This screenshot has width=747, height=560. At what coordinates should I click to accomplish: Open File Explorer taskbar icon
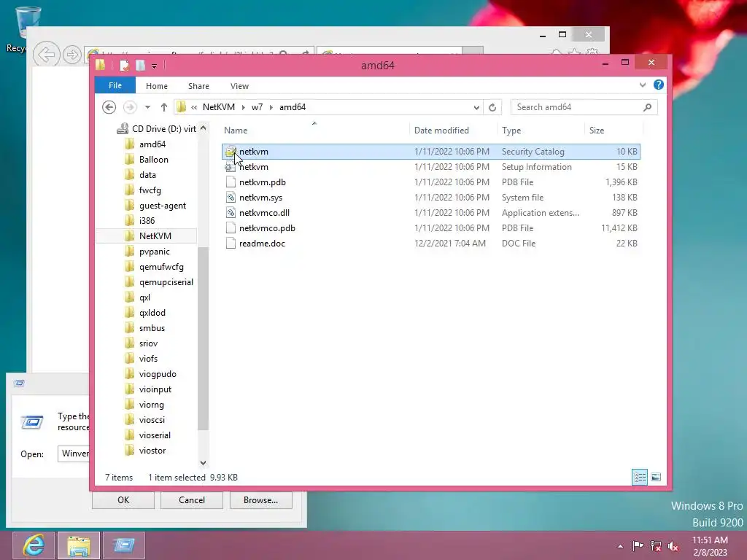(x=79, y=545)
